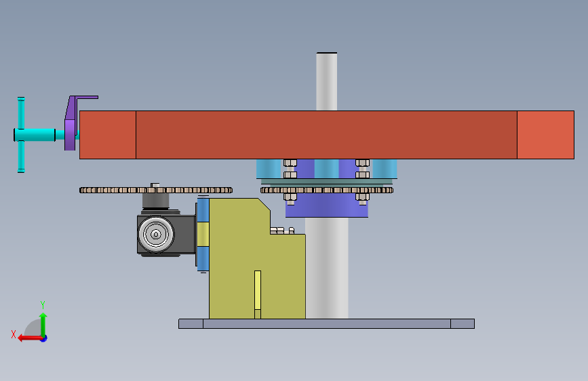The image size is (588, 381).
Task: Select the left chain sprocket on the gearbox
Action: 155,190
